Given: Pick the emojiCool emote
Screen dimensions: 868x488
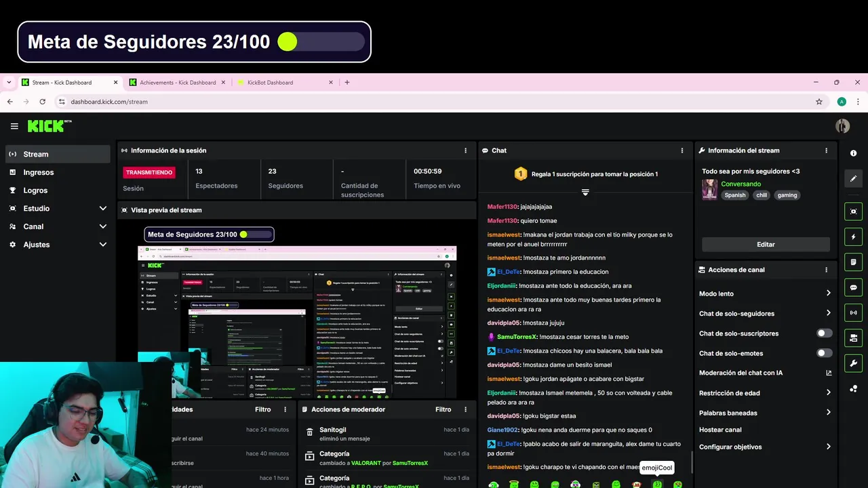Looking at the screenshot, I should pyautogui.click(x=657, y=484).
